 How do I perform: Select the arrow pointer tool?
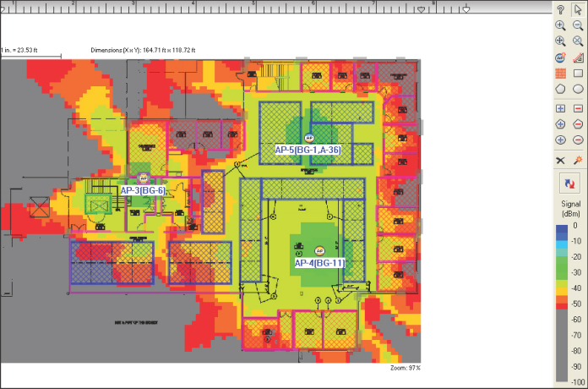579,9
